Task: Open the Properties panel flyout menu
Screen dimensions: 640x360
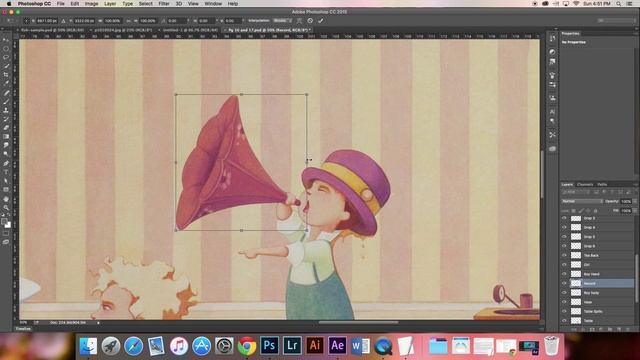Action: [x=636, y=33]
